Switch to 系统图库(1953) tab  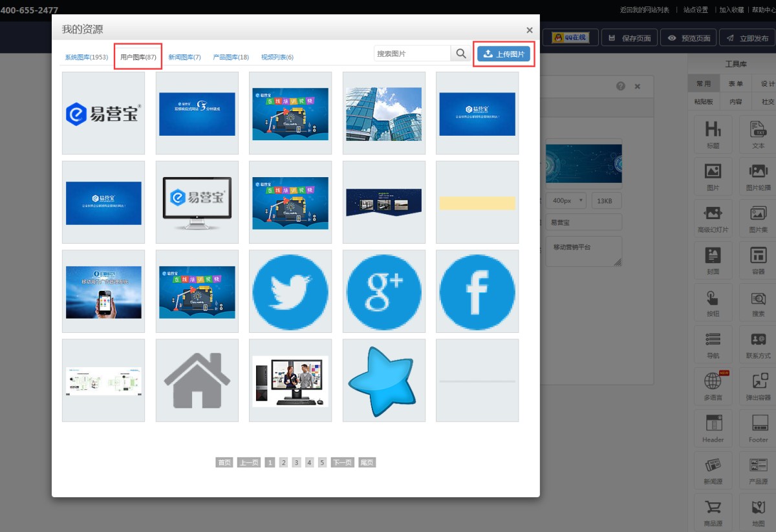86,58
